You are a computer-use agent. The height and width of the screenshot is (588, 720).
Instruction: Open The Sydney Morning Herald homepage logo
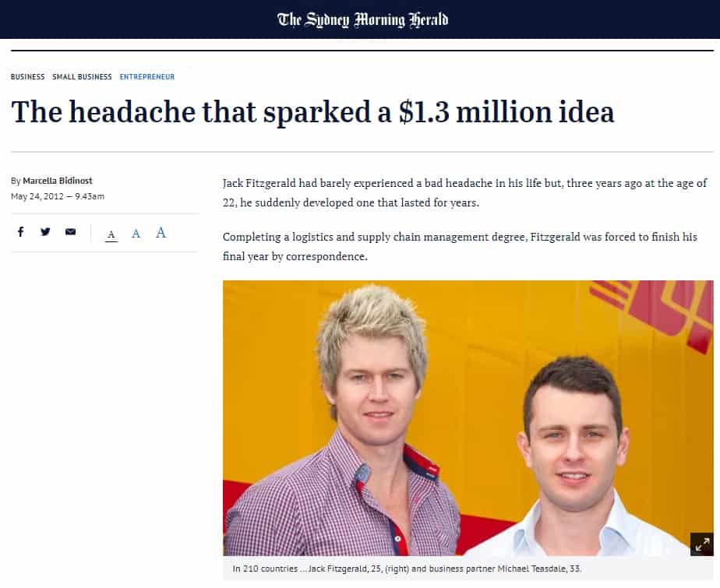tap(362, 19)
